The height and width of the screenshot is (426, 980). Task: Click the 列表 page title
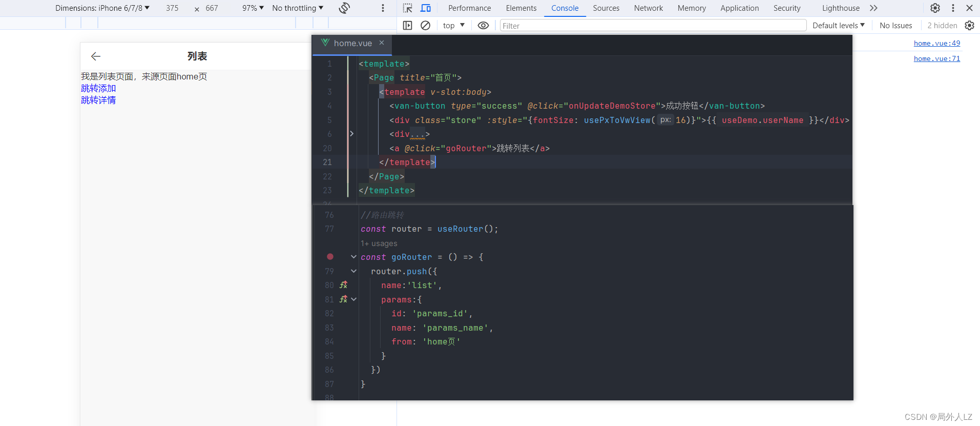(197, 56)
